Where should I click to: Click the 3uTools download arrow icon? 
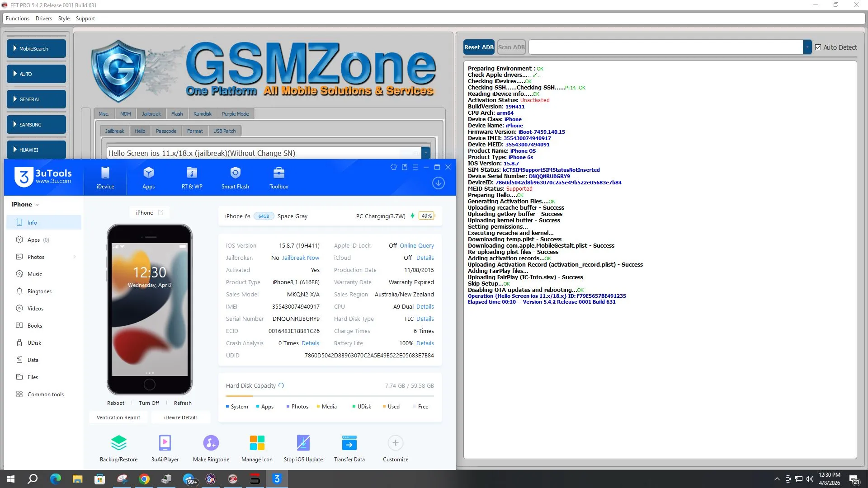pos(438,183)
